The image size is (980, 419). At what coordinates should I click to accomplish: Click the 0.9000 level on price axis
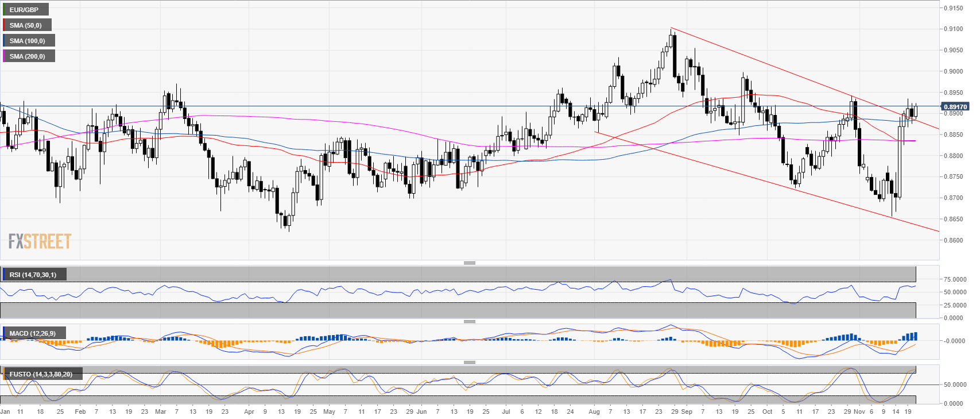953,71
